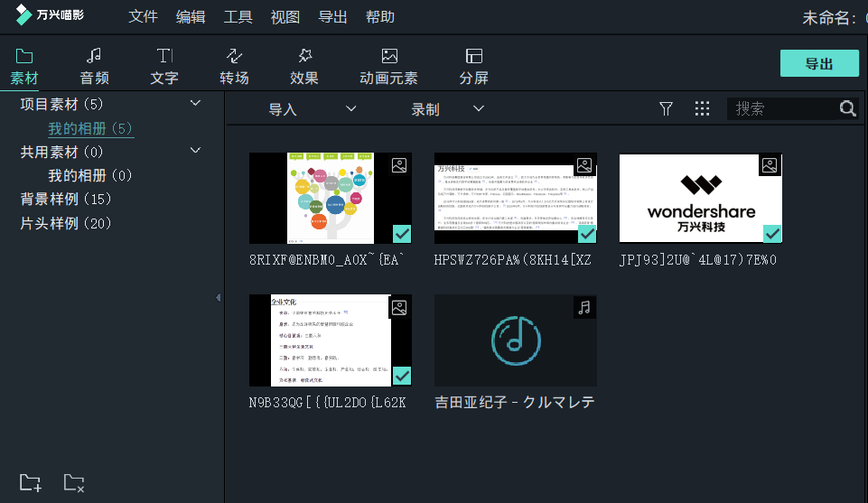Switch to the 音频 audio tab

click(94, 67)
